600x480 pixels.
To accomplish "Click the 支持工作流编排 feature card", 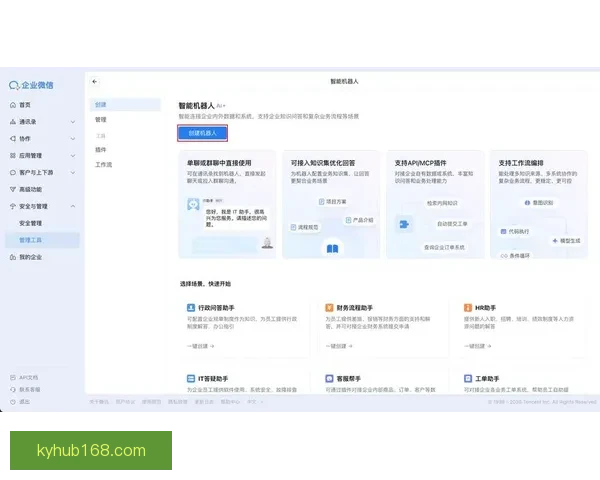I will (x=539, y=204).
